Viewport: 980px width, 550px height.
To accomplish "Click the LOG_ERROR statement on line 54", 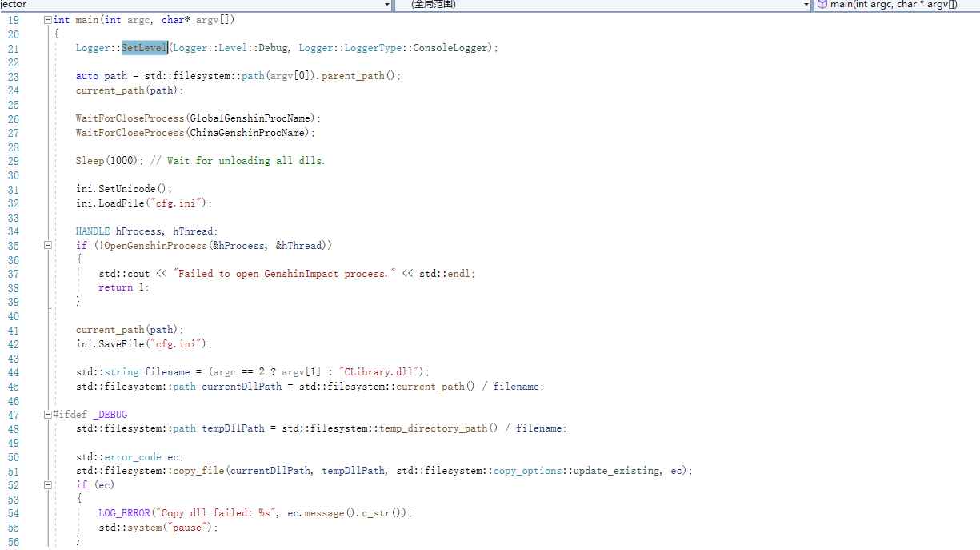I will (124, 512).
